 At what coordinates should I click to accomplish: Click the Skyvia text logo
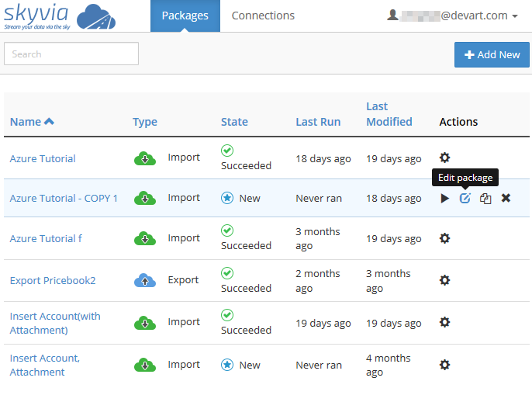pos(36,16)
